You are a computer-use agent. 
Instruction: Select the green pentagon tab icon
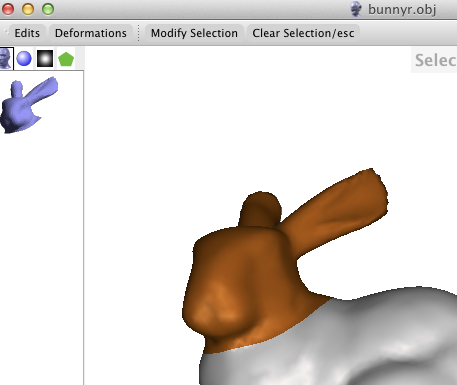pyautogui.click(x=66, y=59)
